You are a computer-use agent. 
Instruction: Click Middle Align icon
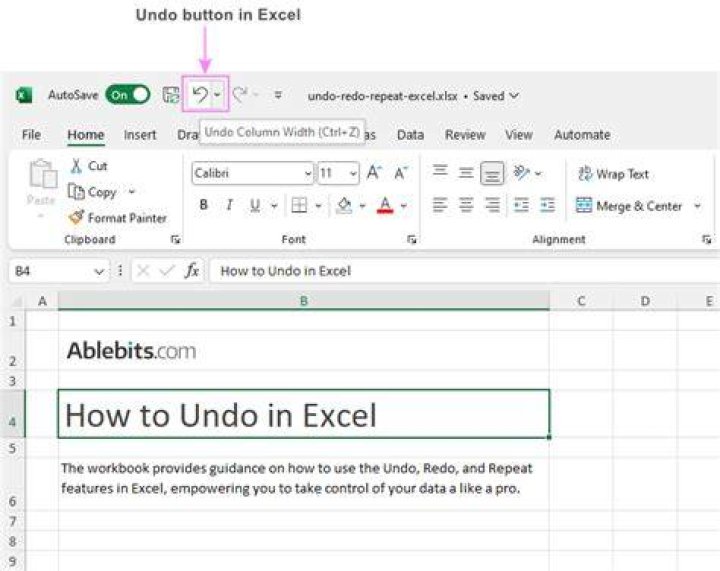click(466, 173)
